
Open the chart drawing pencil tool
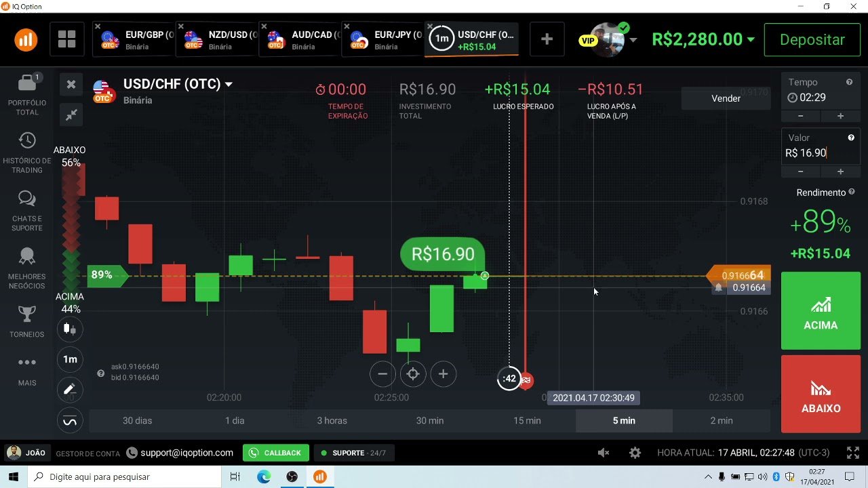click(x=70, y=390)
